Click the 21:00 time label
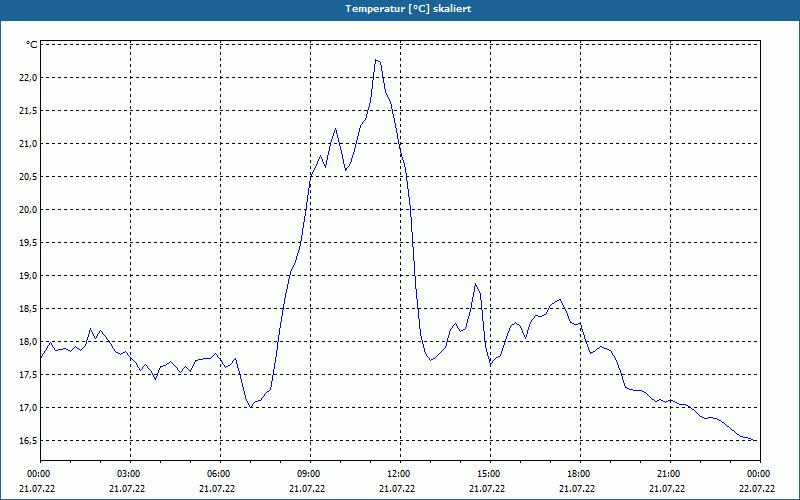This screenshot has width=800, height=500. [x=670, y=474]
